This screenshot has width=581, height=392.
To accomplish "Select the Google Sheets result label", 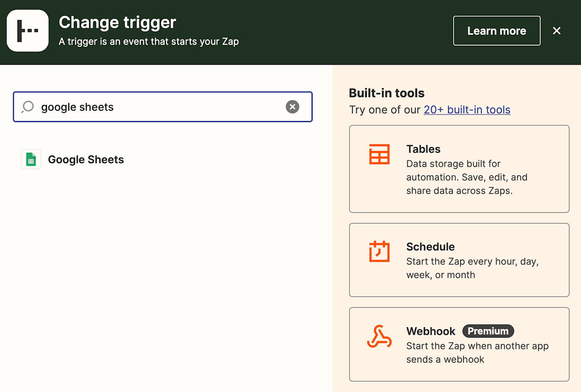I will tap(86, 160).
